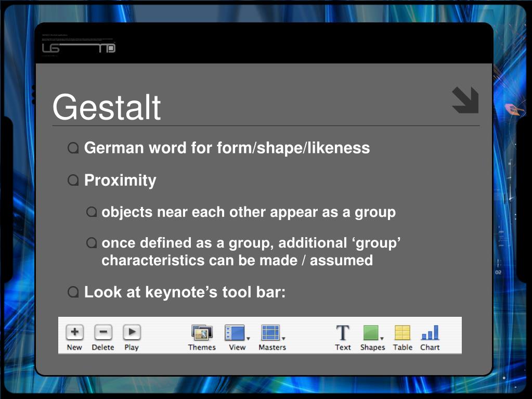This screenshot has width=532, height=399.
Task: Click the blue Chart bar icon
Action: click(x=430, y=332)
